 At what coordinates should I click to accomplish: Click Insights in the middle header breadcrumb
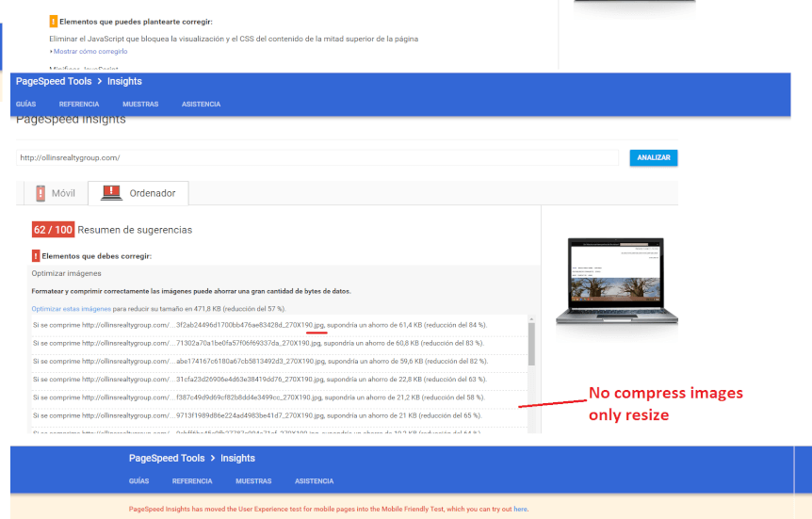click(x=124, y=81)
